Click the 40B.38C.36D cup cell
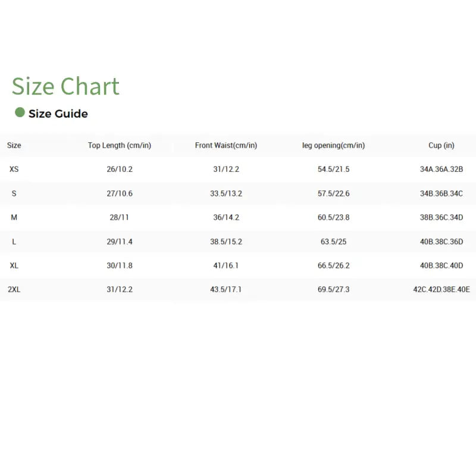The width and height of the screenshot is (476, 476). 441,242
